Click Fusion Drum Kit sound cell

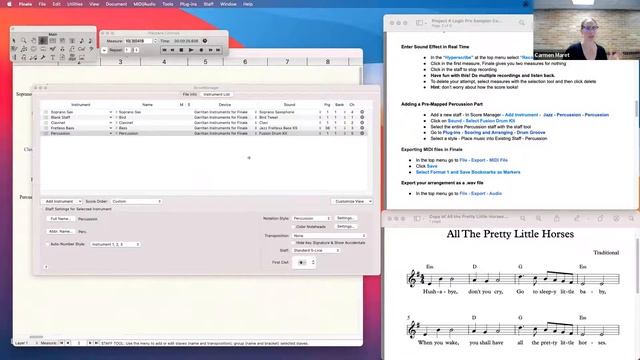273,133
